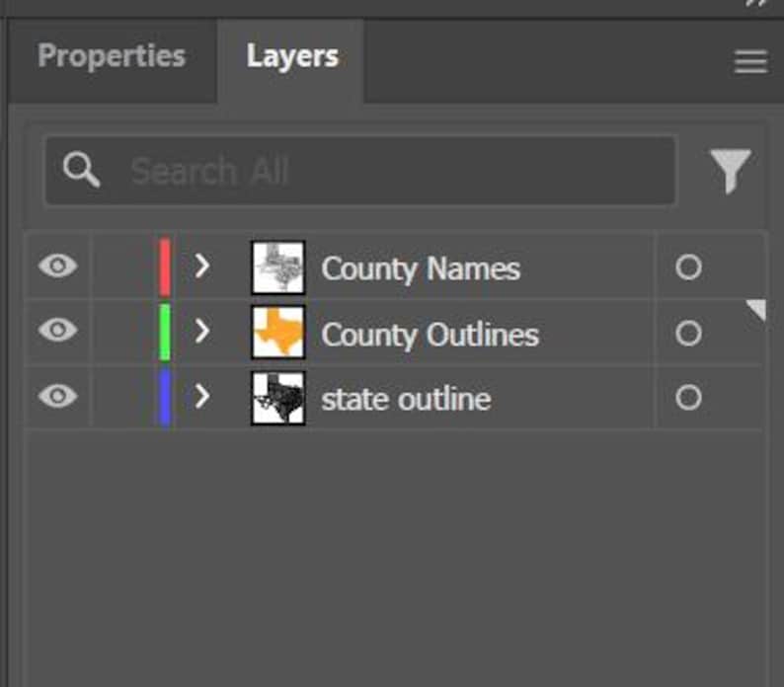
Task: Hide the County Names layer
Action: point(58,266)
